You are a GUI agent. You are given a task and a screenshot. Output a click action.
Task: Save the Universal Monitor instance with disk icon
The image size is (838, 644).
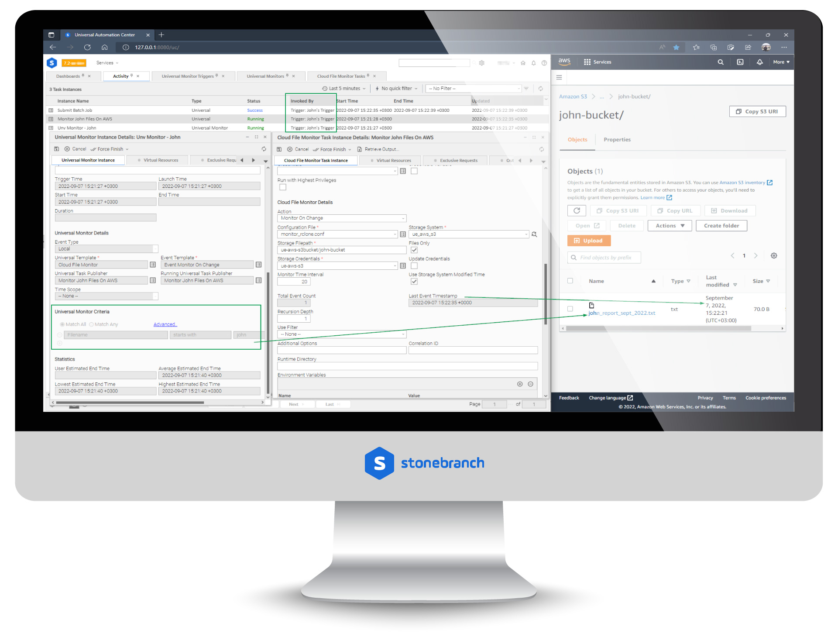coord(57,149)
